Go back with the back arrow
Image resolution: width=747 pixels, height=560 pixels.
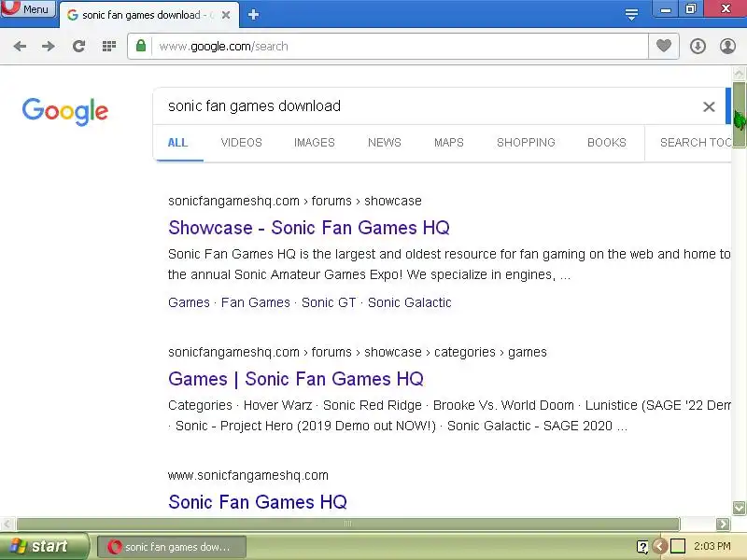[x=20, y=46]
